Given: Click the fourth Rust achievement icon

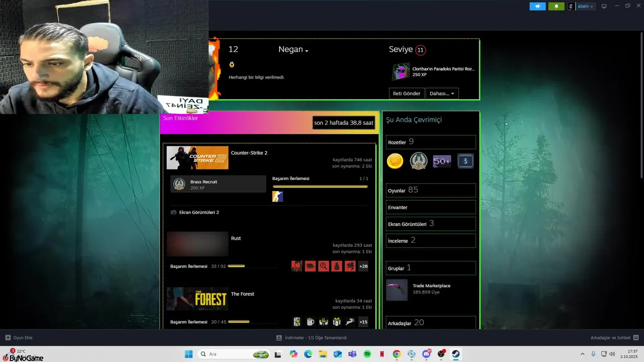Looking at the screenshot, I should coord(337,266).
